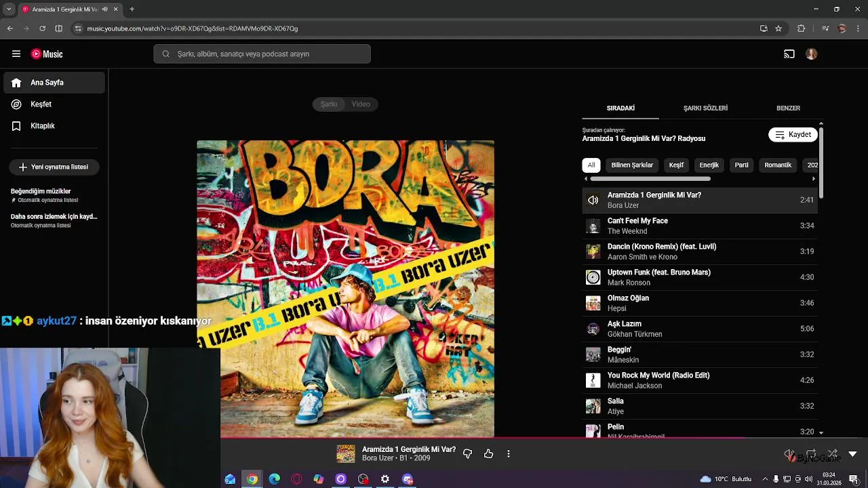Click the Bora Uzer album artwork
Screen dimensions: 868x488
(345, 289)
